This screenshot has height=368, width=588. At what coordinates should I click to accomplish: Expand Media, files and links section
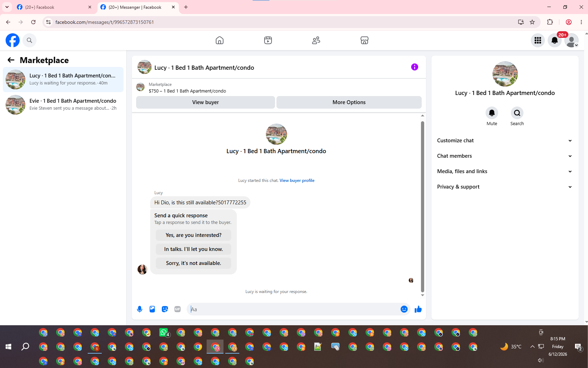(x=505, y=171)
